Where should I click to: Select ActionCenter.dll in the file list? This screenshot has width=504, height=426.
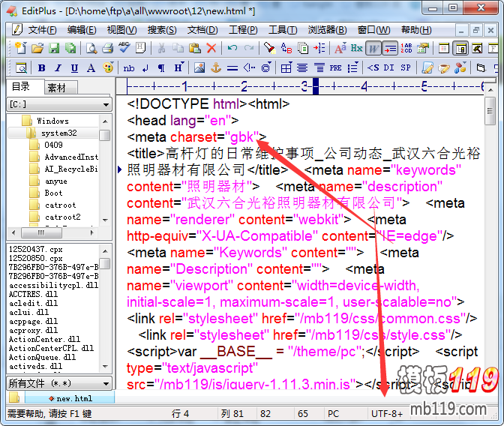44,339
